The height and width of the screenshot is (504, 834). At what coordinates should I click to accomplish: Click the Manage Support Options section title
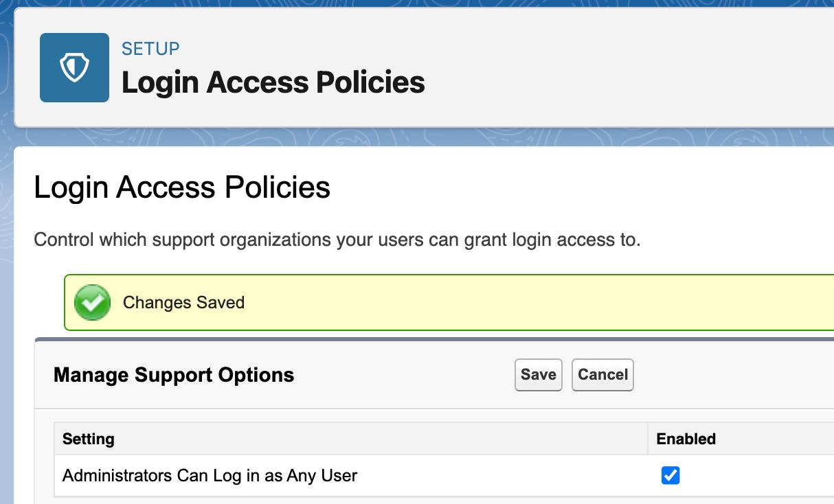point(174,375)
